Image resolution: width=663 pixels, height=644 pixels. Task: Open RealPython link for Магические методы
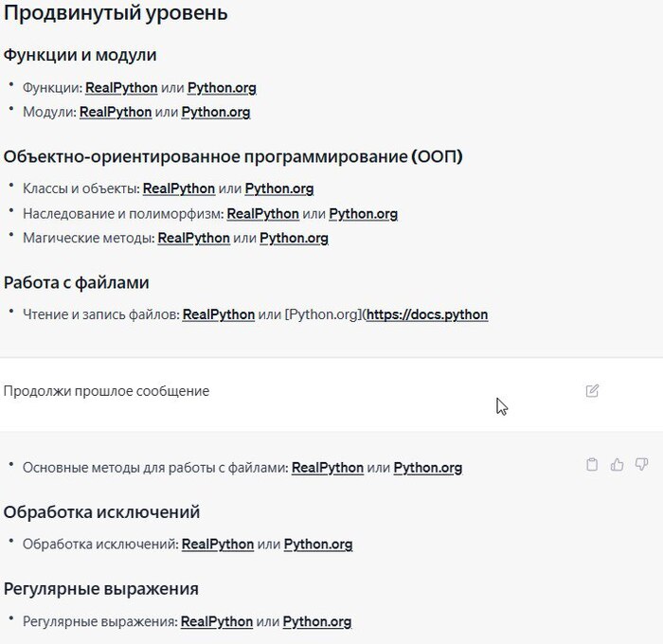tap(194, 239)
